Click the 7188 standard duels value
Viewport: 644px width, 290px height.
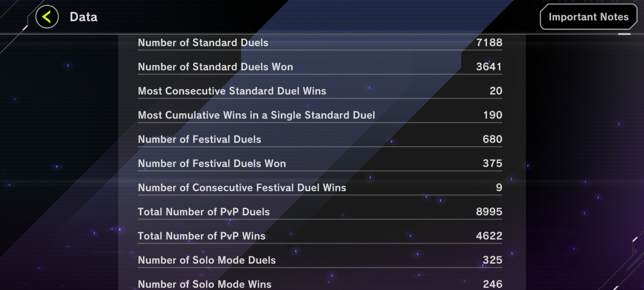click(x=489, y=42)
